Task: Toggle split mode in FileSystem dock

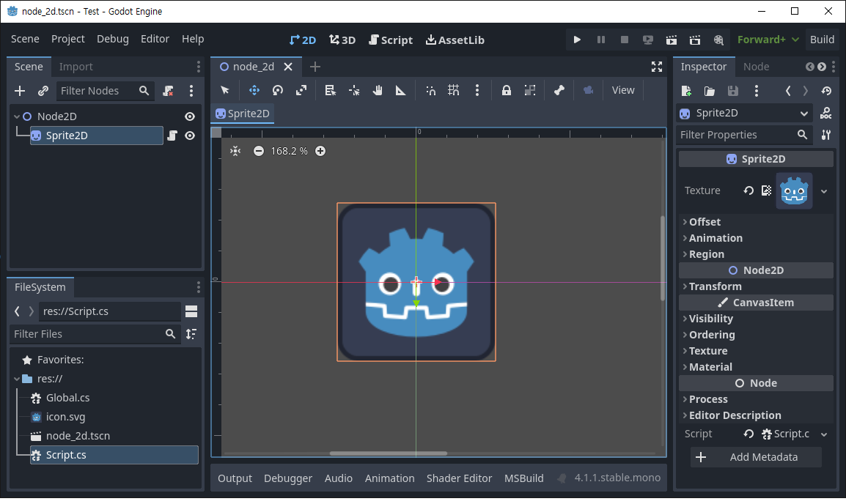Action: [191, 311]
